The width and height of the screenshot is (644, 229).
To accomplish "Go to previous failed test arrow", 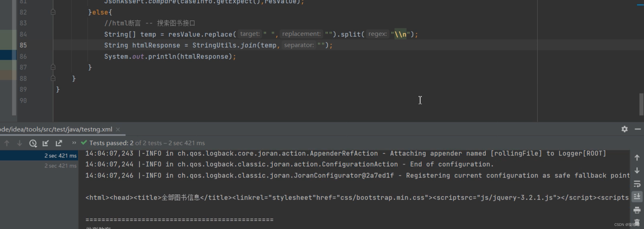I will [x=7, y=143].
